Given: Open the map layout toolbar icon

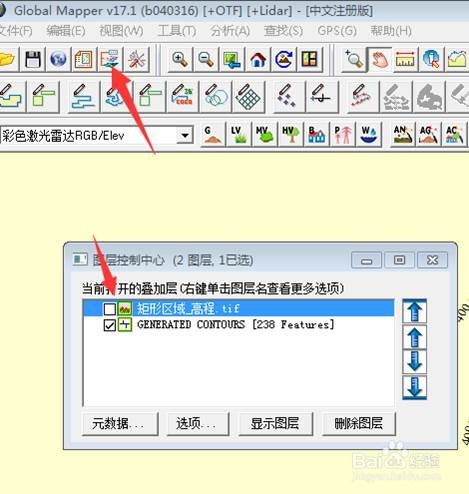Looking at the screenshot, I should tap(84, 59).
